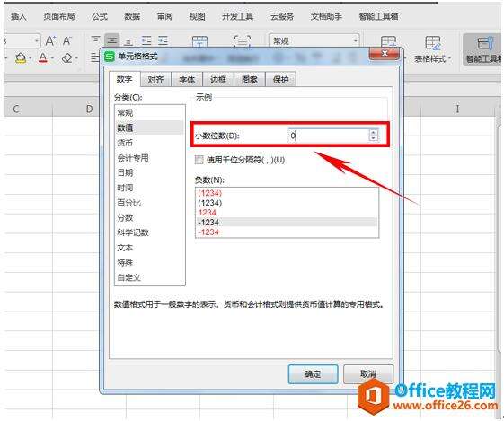Choose red -1234 negative number format
The image size is (504, 421).
[x=287, y=232]
